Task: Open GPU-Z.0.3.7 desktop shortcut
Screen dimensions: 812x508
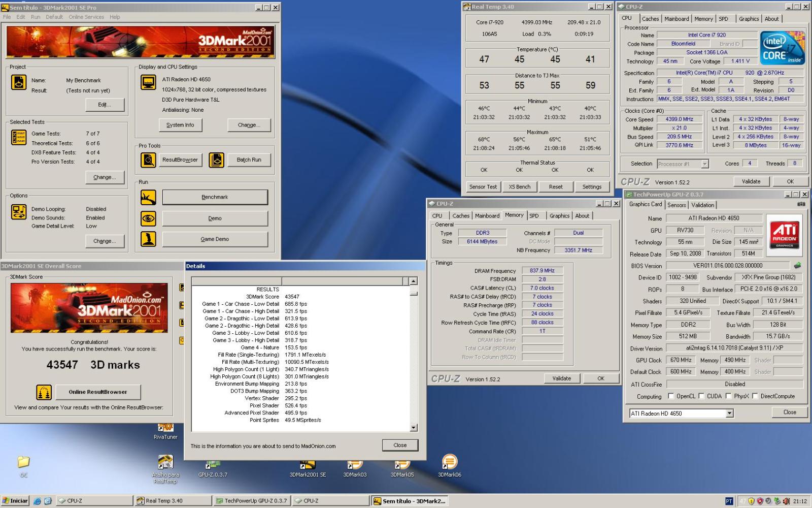Action: tap(213, 469)
